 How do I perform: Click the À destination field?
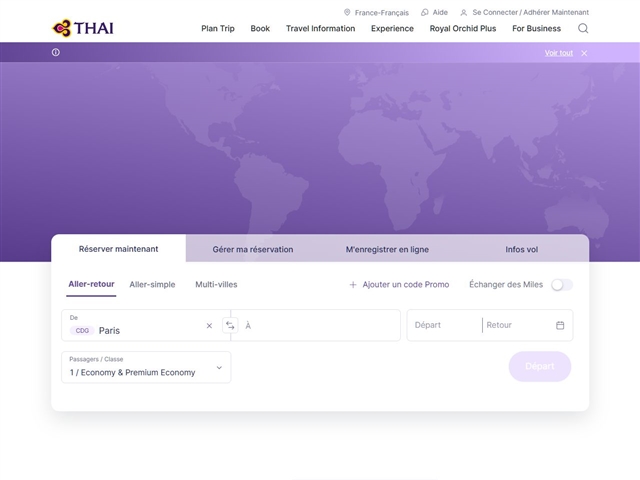[x=316, y=325]
